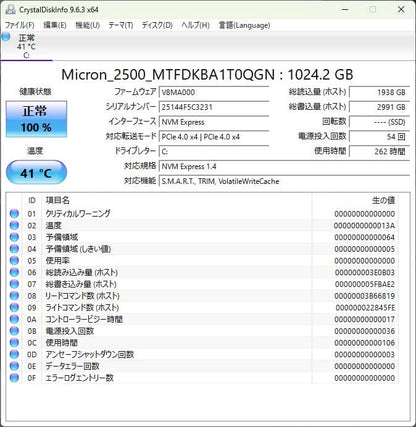Click the features field S.M.A.R.T., TRIM, VolatileWriteCache
This screenshot has width=416, height=427.
tap(284, 181)
